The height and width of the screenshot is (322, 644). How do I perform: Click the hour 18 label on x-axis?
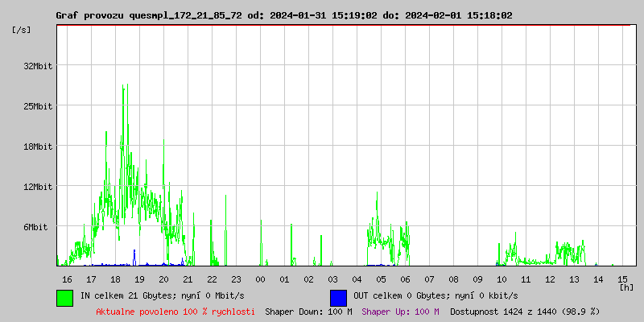[115, 279]
